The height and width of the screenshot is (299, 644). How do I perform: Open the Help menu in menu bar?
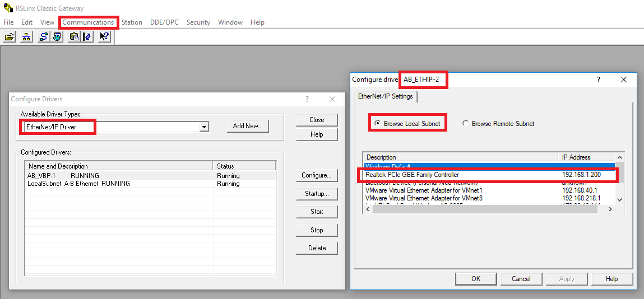coord(257,22)
